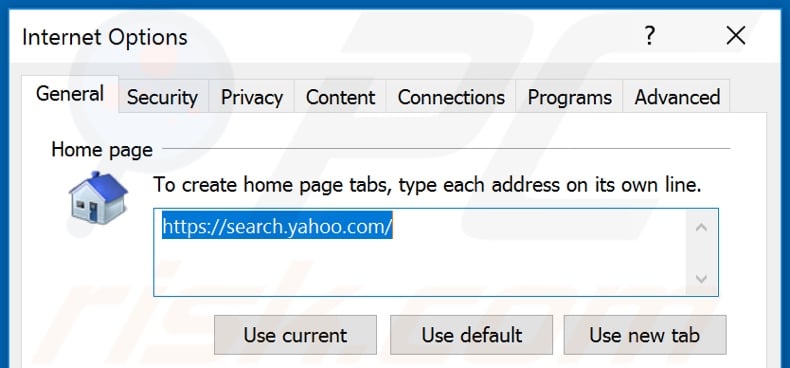Click the scrollbar track between the arrows
Screen dimensions: 790x368
pos(701,253)
